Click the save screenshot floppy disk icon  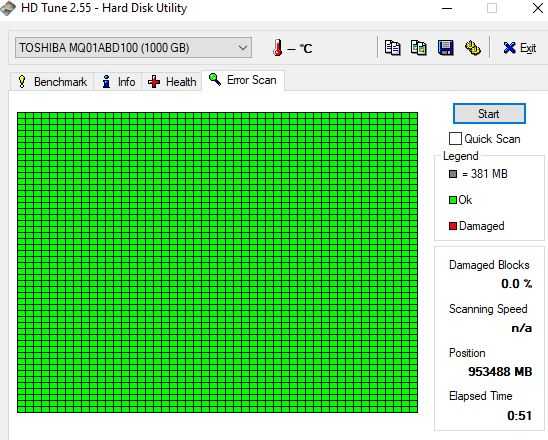(446, 48)
